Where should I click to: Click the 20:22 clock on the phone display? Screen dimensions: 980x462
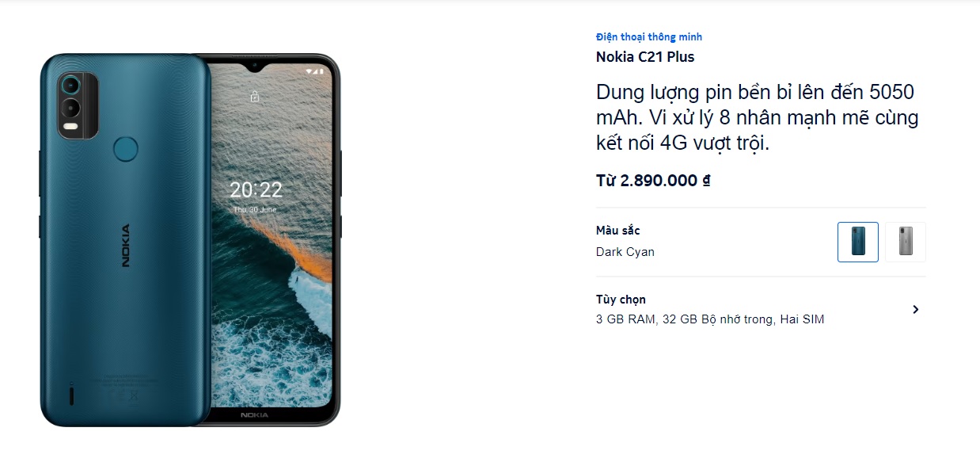(256, 189)
